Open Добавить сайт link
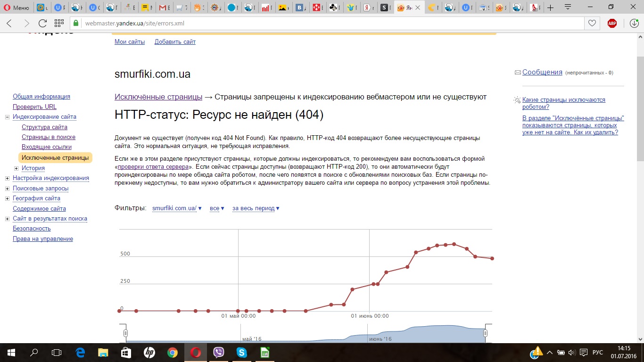The image size is (644, 362). point(175,42)
